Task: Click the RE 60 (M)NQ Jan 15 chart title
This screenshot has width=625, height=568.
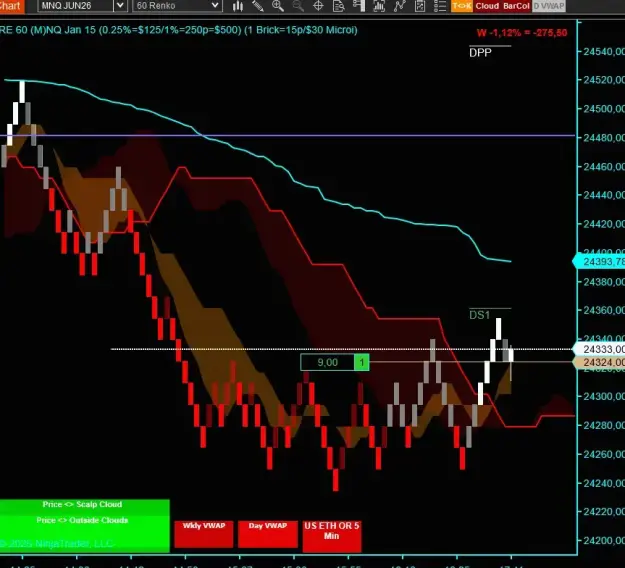Action: click(x=179, y=30)
